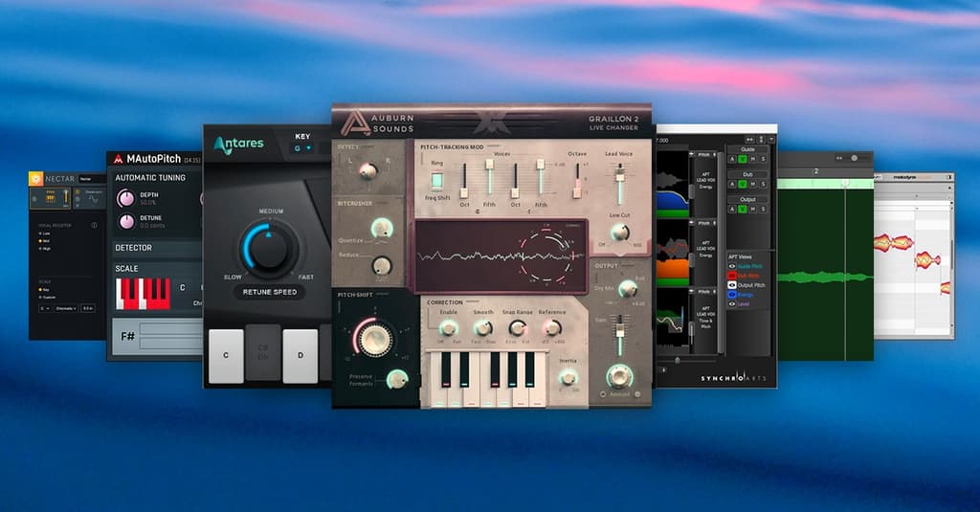This screenshot has height=512, width=980.
Task: Click the MAutoPitch Scale section header
Action: [126, 268]
